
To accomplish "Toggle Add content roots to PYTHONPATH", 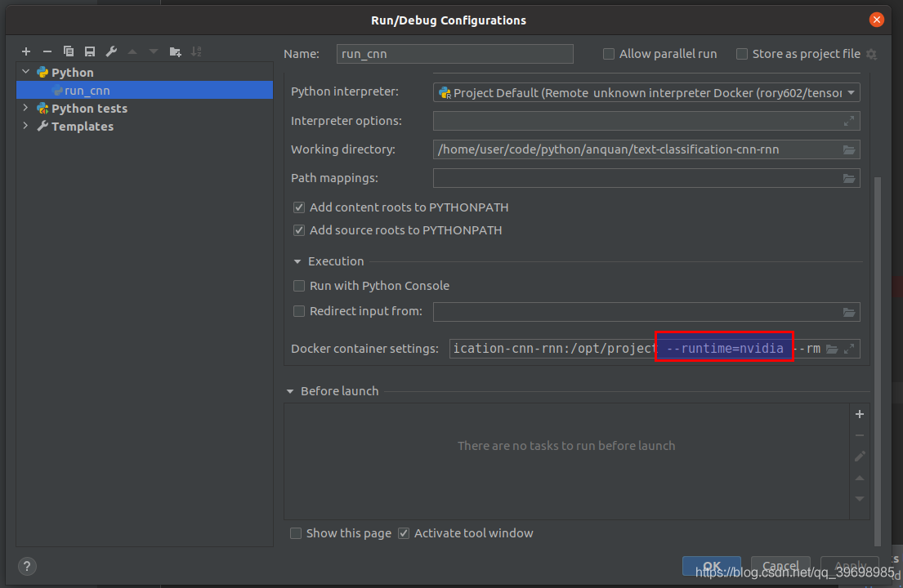I will [x=299, y=207].
